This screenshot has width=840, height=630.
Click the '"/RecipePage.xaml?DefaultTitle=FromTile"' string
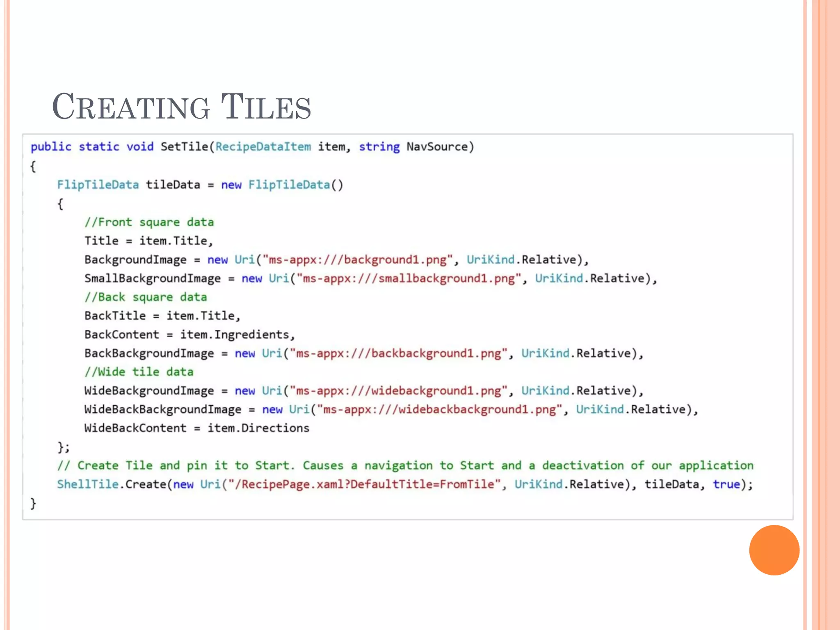[x=364, y=484]
